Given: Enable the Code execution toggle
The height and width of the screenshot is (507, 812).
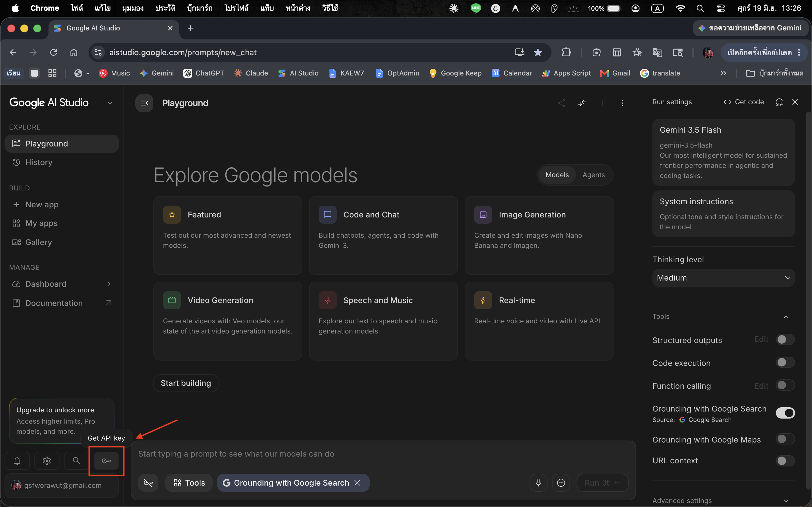Looking at the screenshot, I should pyautogui.click(x=785, y=363).
